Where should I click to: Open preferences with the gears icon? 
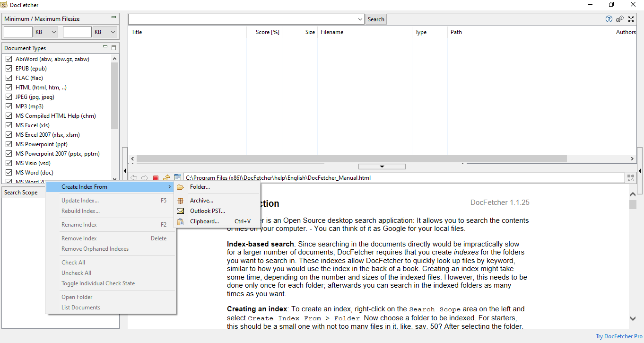coord(620,19)
